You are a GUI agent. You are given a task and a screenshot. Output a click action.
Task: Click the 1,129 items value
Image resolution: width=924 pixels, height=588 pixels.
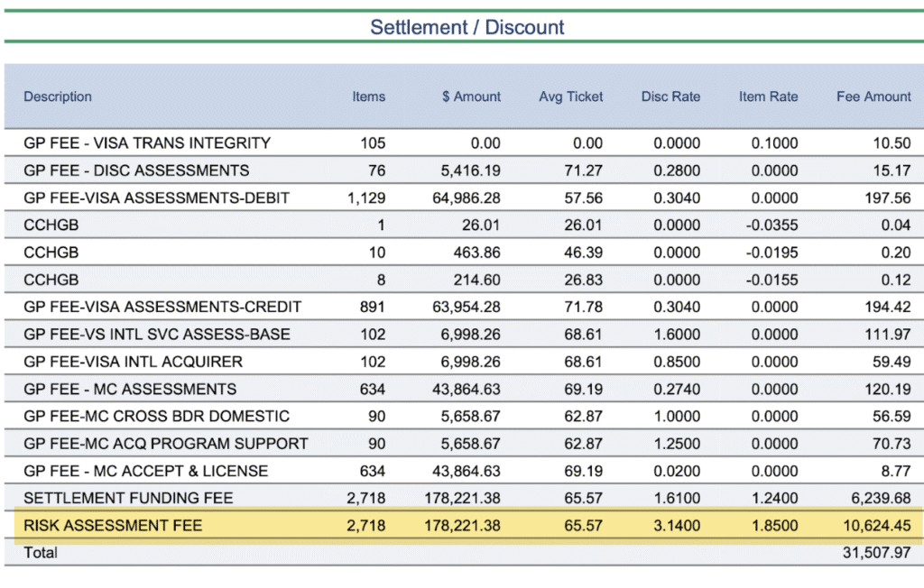366,198
